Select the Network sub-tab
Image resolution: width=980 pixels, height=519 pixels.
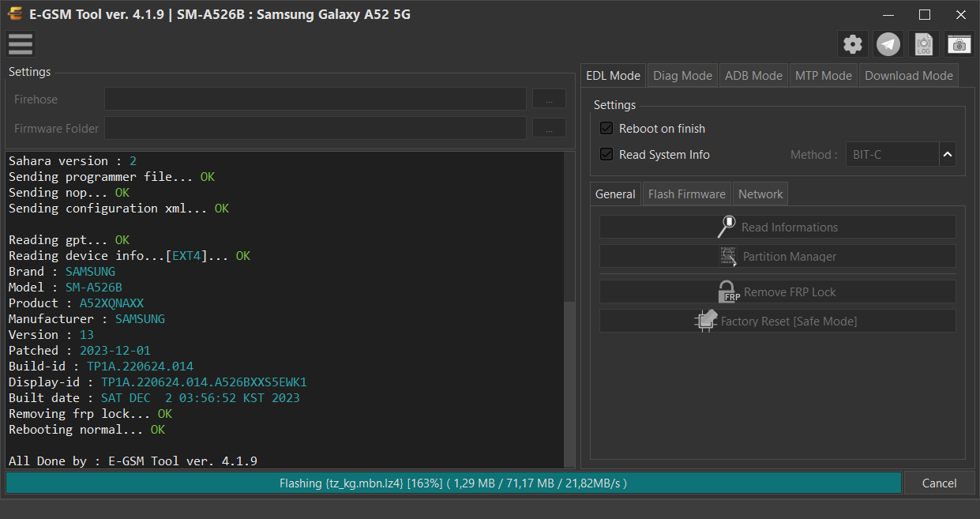[x=760, y=194]
